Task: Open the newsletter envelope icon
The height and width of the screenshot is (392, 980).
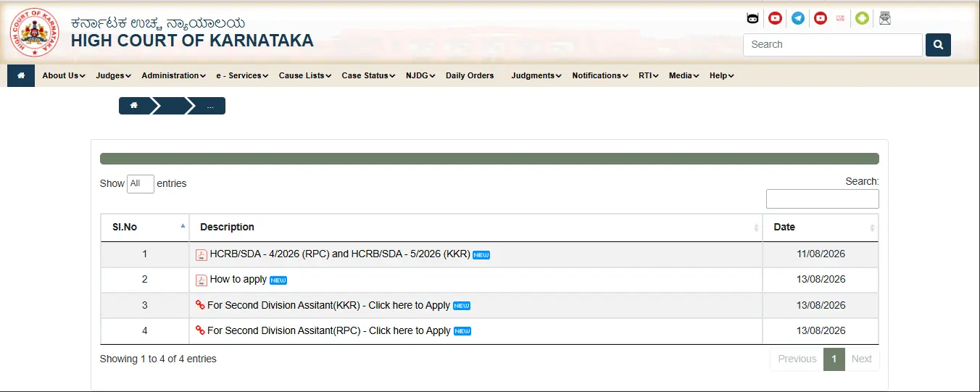Action: [884, 18]
